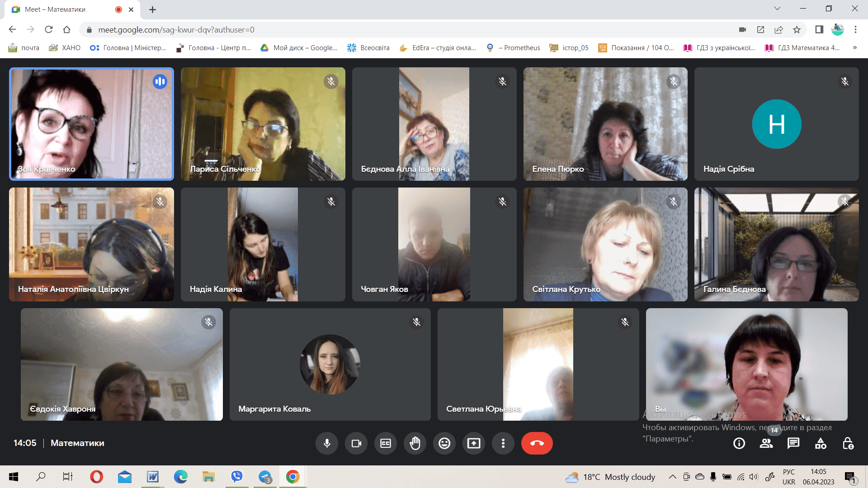The width and height of the screenshot is (868, 488).
Task: Share this page icon in address bar
Action: click(x=778, y=29)
